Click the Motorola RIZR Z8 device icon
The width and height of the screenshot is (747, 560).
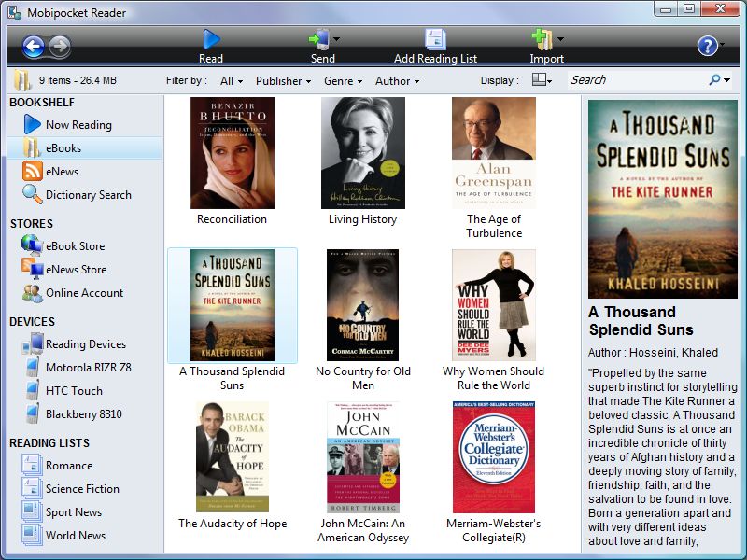[33, 367]
